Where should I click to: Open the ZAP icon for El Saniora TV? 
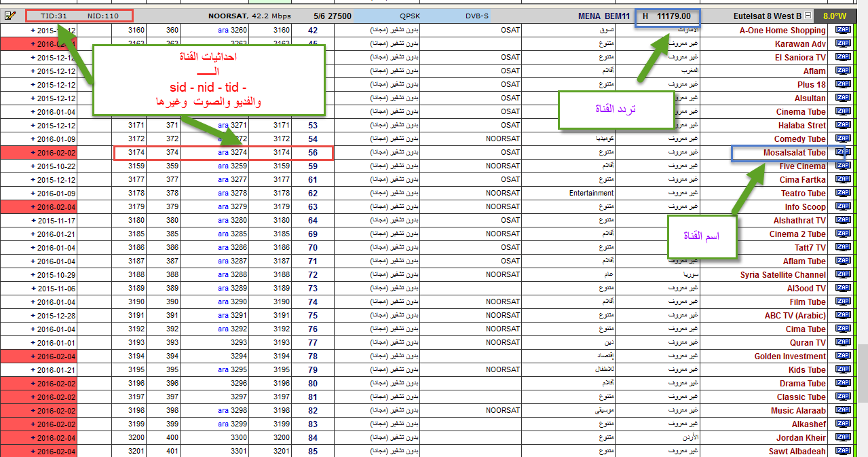click(842, 57)
